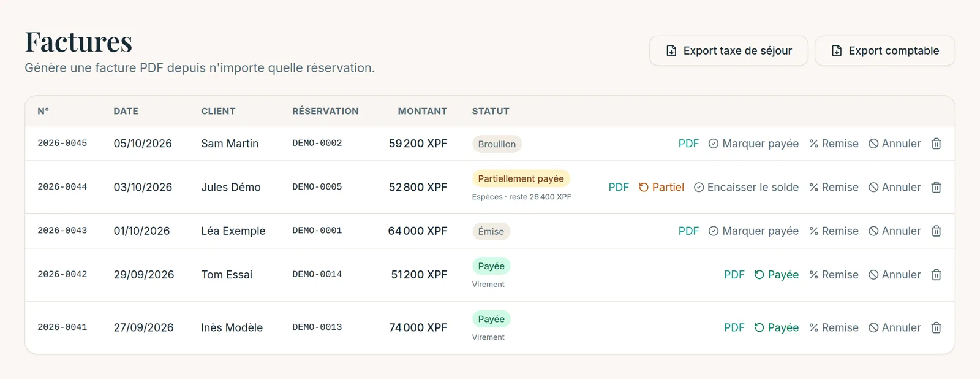Viewport: 980px width, 379px height.
Task: Apply Remise to invoice 2026-0042
Action: pos(834,275)
